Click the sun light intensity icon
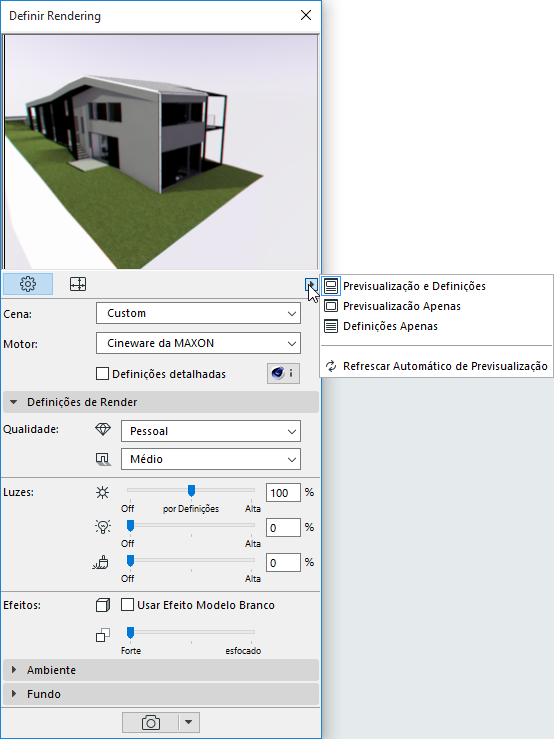The image size is (554, 739). click(102, 493)
